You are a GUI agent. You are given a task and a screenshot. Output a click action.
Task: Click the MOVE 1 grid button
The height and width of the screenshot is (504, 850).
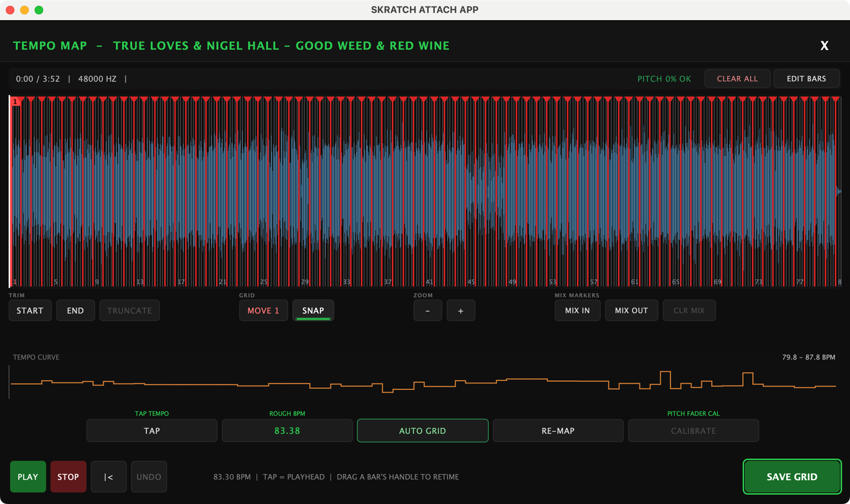pyautogui.click(x=263, y=311)
